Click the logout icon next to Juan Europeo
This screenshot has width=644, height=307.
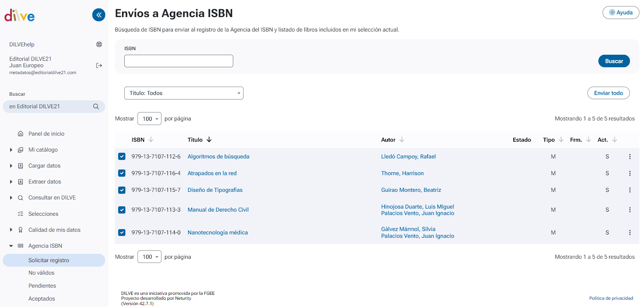(99, 65)
